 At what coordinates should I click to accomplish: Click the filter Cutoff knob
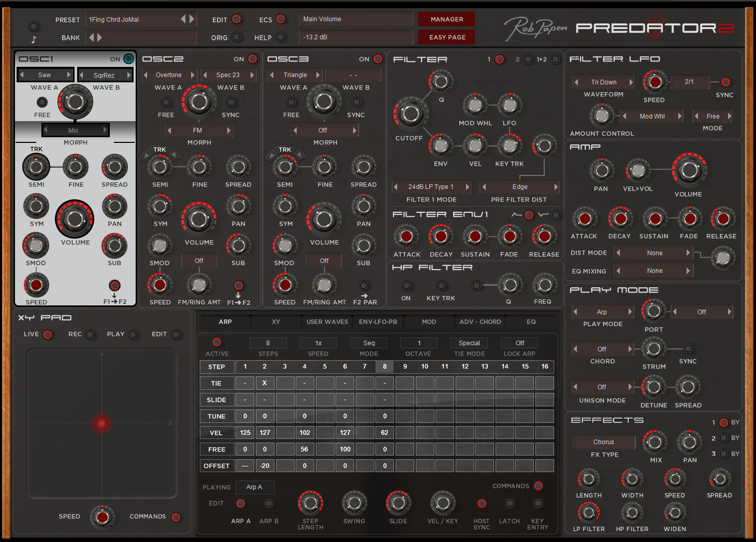410,114
